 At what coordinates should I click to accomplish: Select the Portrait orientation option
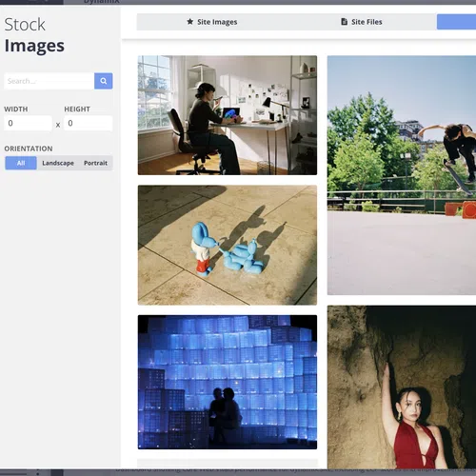coord(95,163)
